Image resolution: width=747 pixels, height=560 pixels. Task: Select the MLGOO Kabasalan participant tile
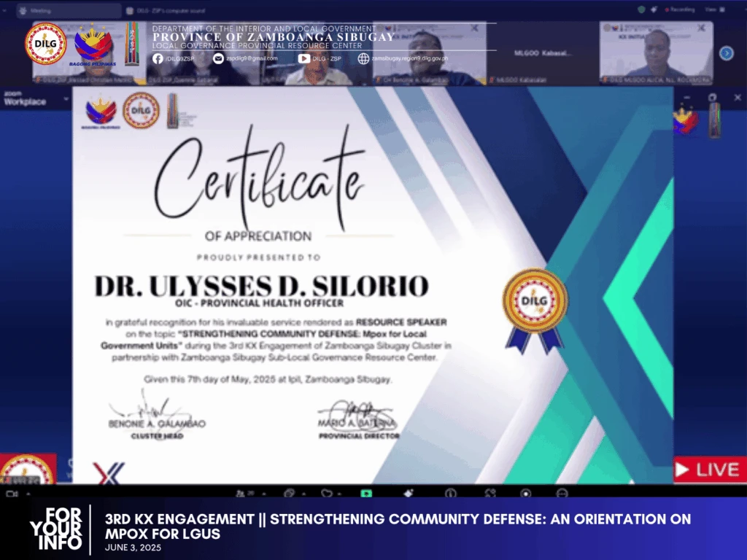[543, 52]
